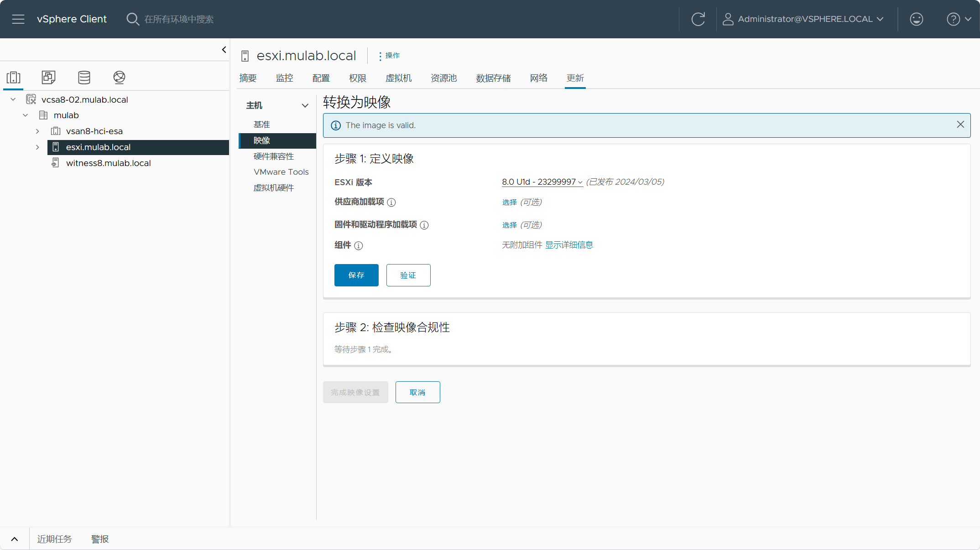Collapse the left navigation sidebar
Viewport: 980px width, 550px height.
tap(224, 50)
